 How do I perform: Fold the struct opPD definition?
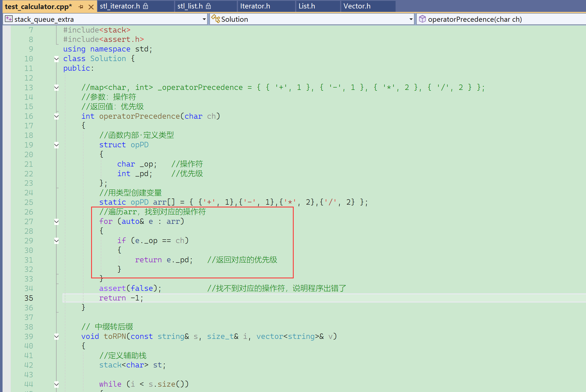56,145
